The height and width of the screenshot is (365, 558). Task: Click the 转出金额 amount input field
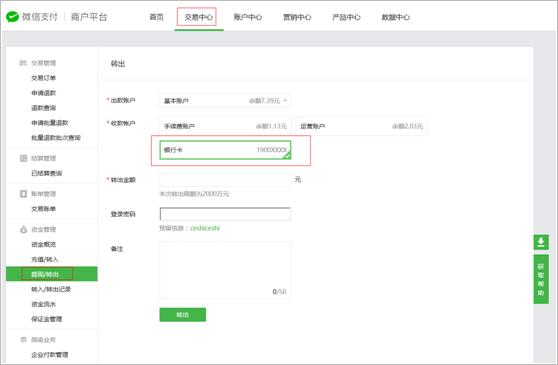pos(225,180)
